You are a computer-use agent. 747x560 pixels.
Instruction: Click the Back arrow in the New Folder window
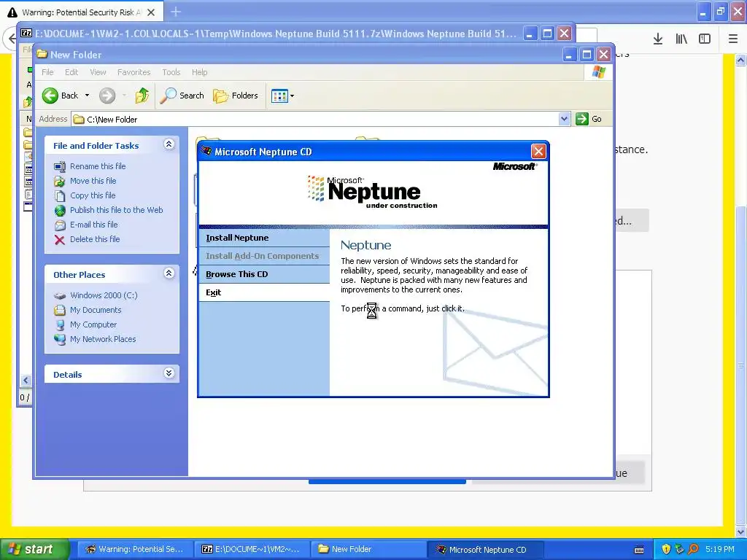(x=50, y=96)
